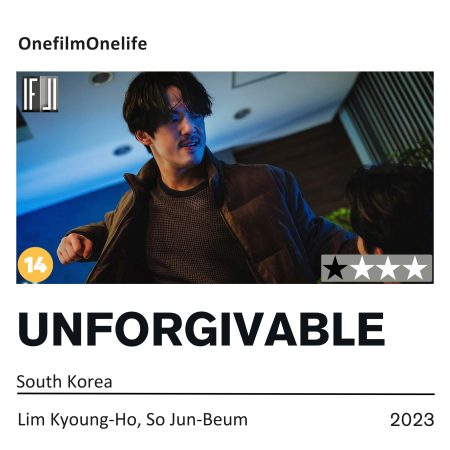Click the man's clenched fist in the still
The image size is (450, 450).
point(74,250)
